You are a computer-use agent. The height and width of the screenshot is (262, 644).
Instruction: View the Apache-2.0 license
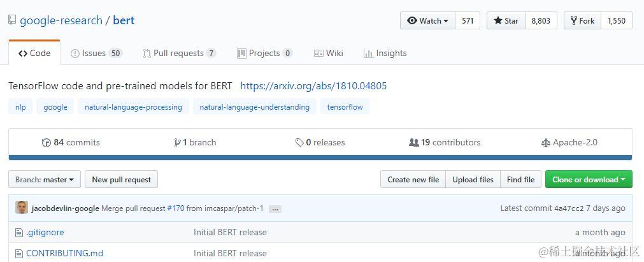tap(569, 143)
